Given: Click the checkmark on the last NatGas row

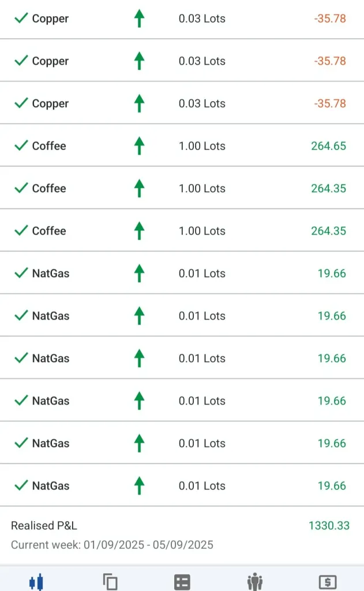Looking at the screenshot, I should tap(21, 485).
